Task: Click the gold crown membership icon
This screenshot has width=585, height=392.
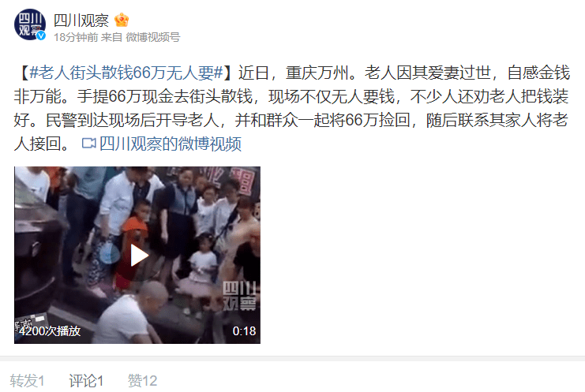Action: pos(122,20)
